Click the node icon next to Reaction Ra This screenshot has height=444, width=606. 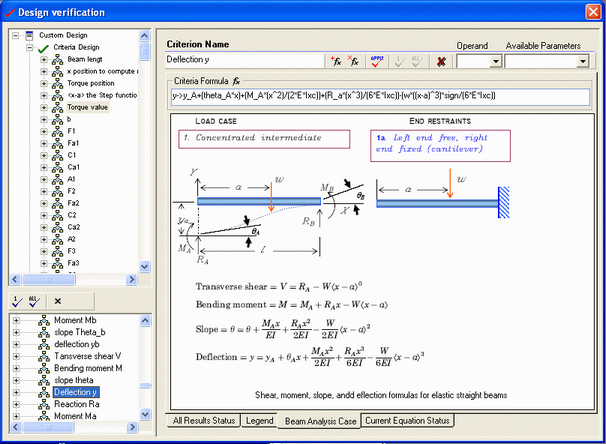[44, 404]
